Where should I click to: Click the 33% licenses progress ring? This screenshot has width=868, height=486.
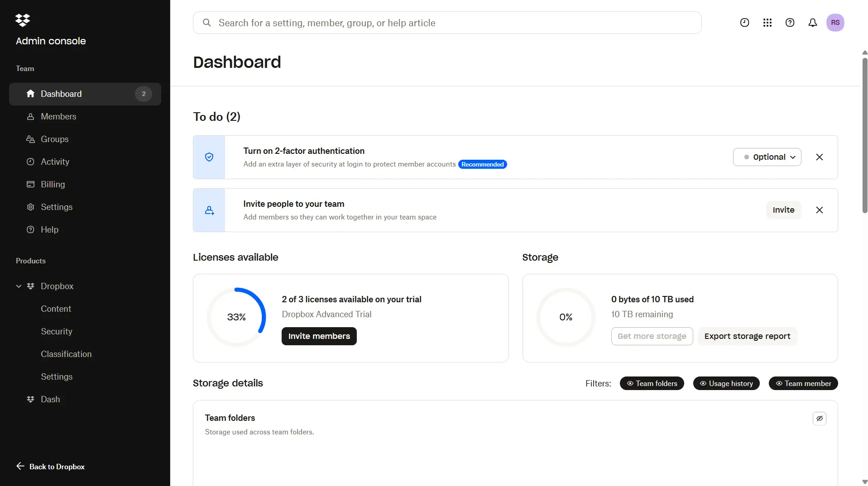[x=236, y=317]
